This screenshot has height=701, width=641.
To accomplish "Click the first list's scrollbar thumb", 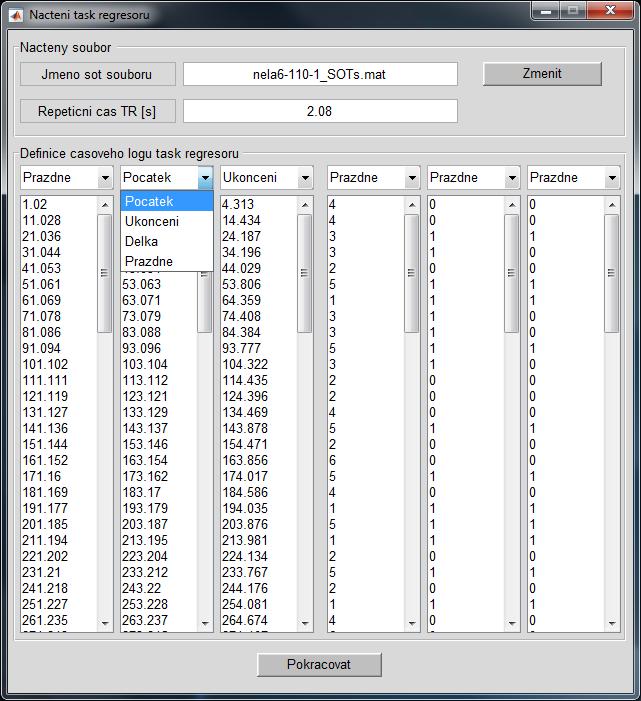I will (105, 273).
